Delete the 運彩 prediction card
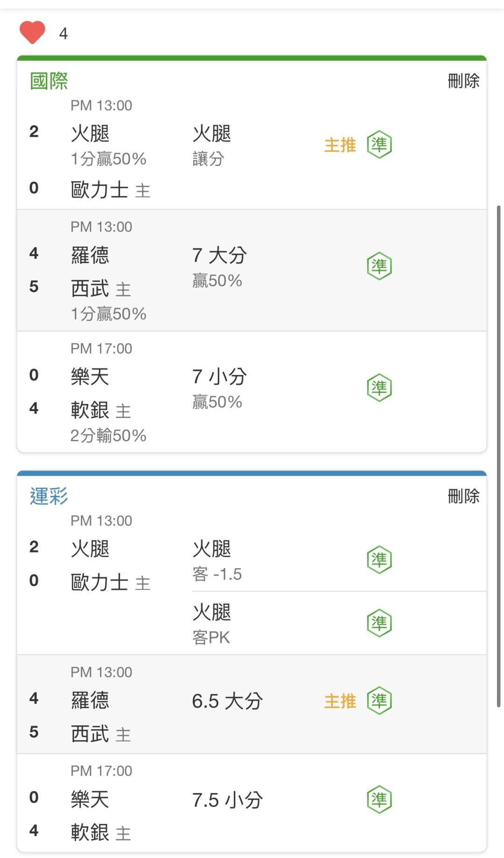 pos(463,496)
